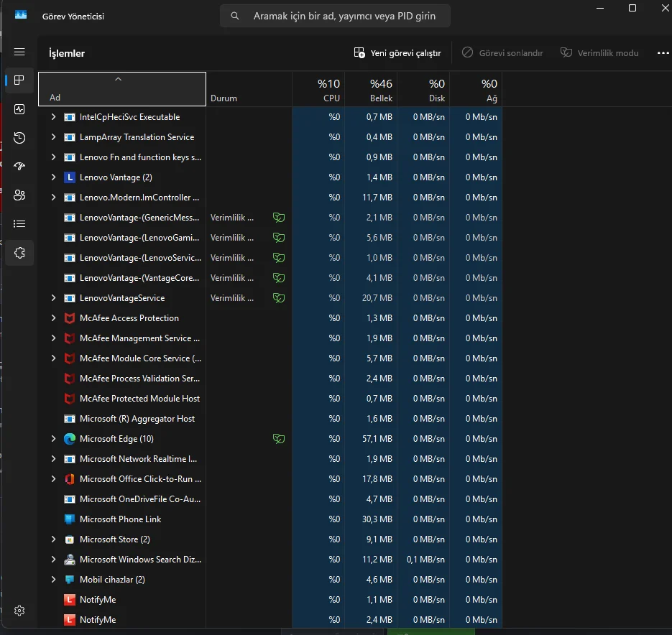Select the Lenovo.Modern.ImController row
Viewport: 672px width, 635px height.
tap(270, 197)
